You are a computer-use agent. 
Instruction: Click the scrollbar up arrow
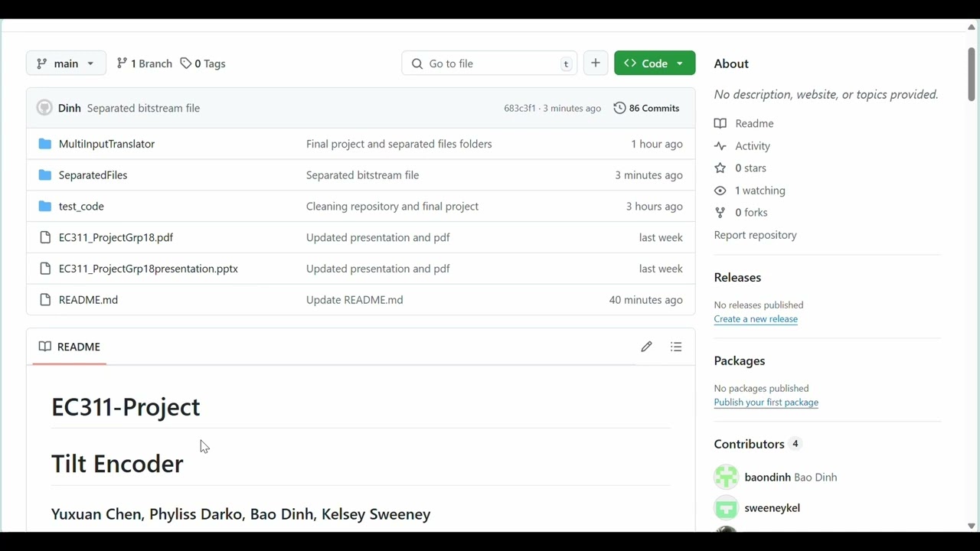click(972, 28)
